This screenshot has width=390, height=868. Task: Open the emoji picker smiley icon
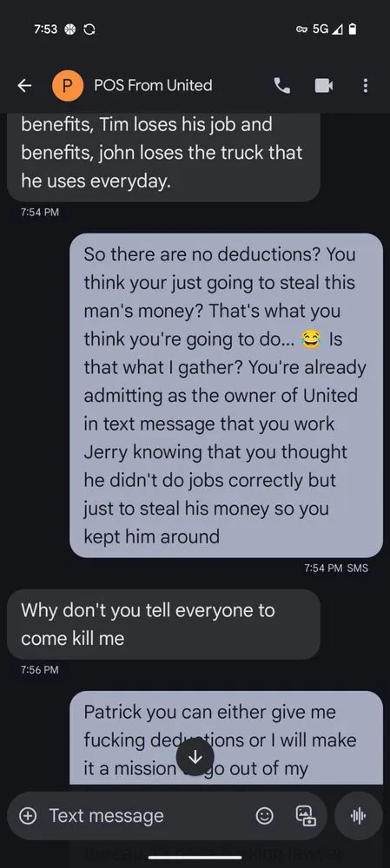pos(265,815)
